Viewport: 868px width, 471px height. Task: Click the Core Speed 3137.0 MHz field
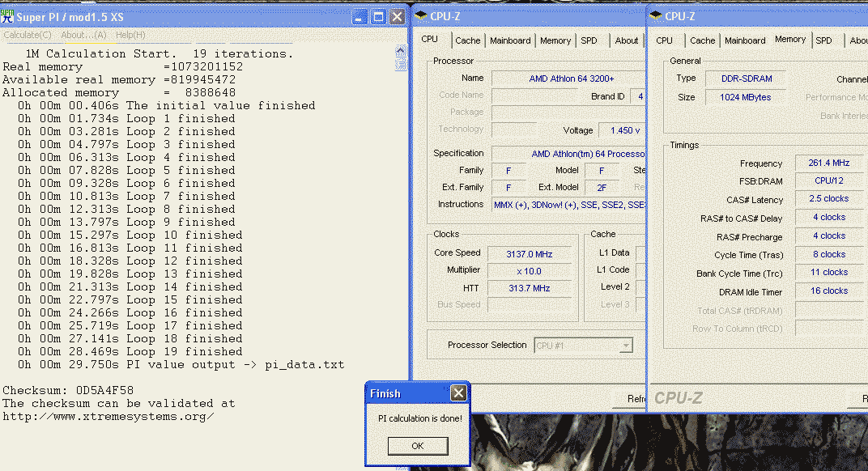pos(530,254)
